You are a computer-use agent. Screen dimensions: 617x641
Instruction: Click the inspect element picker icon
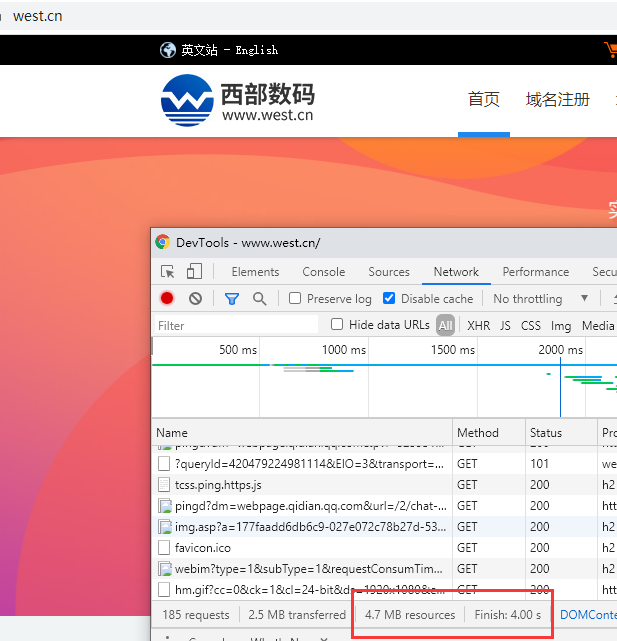(168, 272)
